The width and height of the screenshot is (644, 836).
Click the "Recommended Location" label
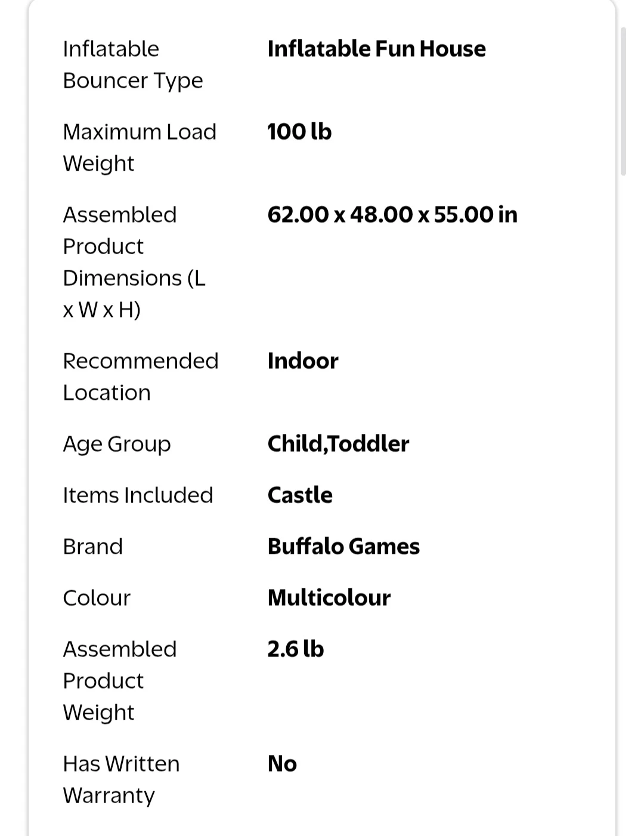tap(141, 377)
